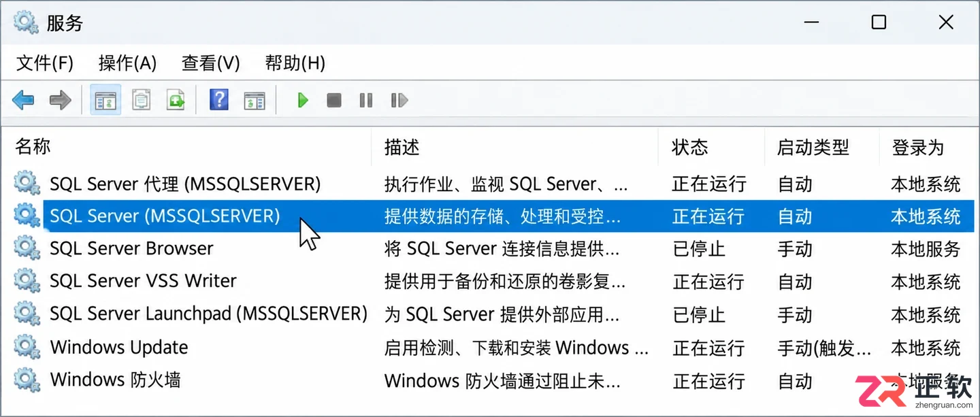Start the service with the green play icon
This screenshot has height=417, width=980.
click(303, 101)
